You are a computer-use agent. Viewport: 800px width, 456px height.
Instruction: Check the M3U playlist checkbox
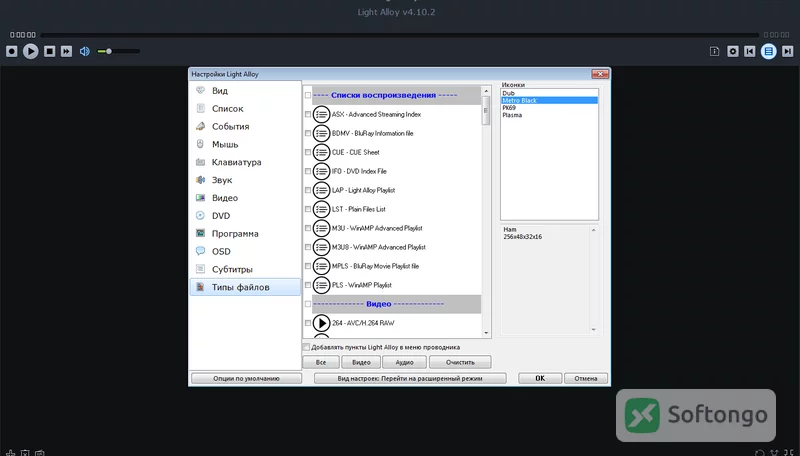[308, 228]
